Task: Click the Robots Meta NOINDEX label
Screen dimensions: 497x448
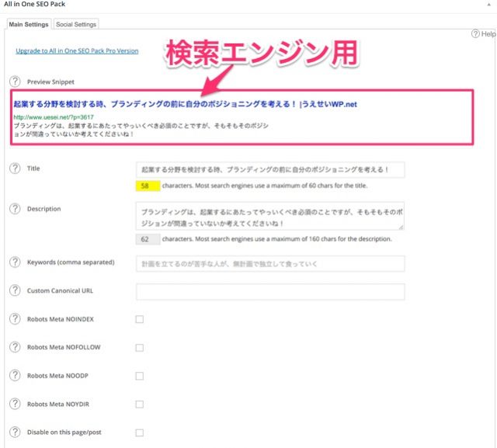Action: click(x=61, y=319)
